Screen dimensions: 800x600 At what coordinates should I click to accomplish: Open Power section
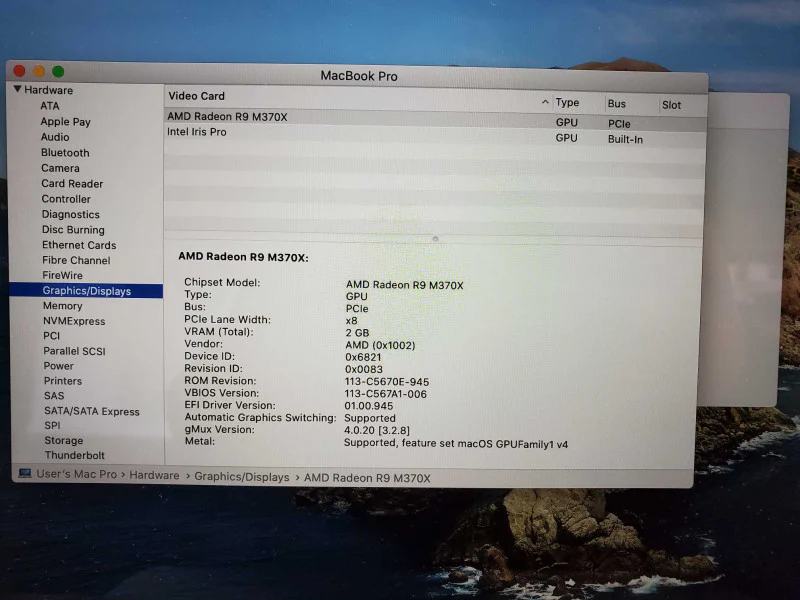tap(59, 366)
